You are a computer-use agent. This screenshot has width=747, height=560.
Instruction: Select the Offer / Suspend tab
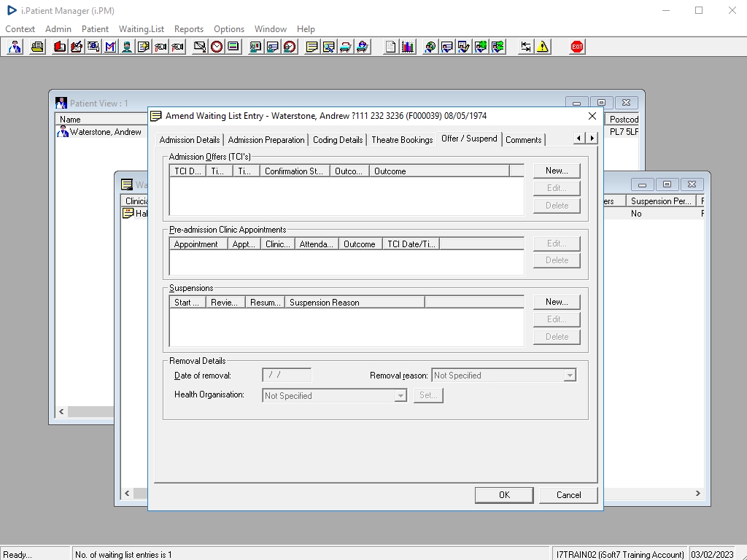(469, 139)
